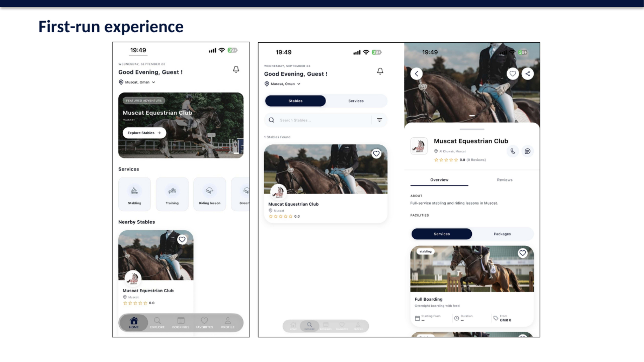Open the Full Boarding service image
The height and width of the screenshot is (362, 644).
[x=472, y=269]
